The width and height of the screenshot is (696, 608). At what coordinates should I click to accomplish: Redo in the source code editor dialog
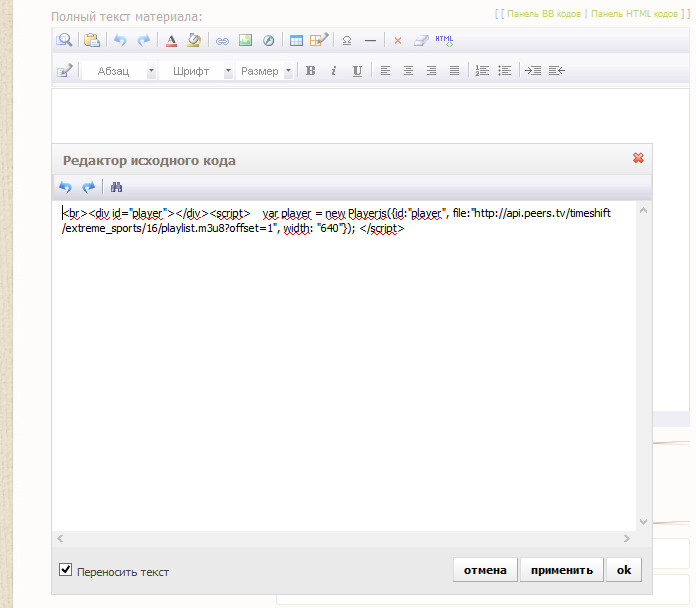[x=89, y=187]
